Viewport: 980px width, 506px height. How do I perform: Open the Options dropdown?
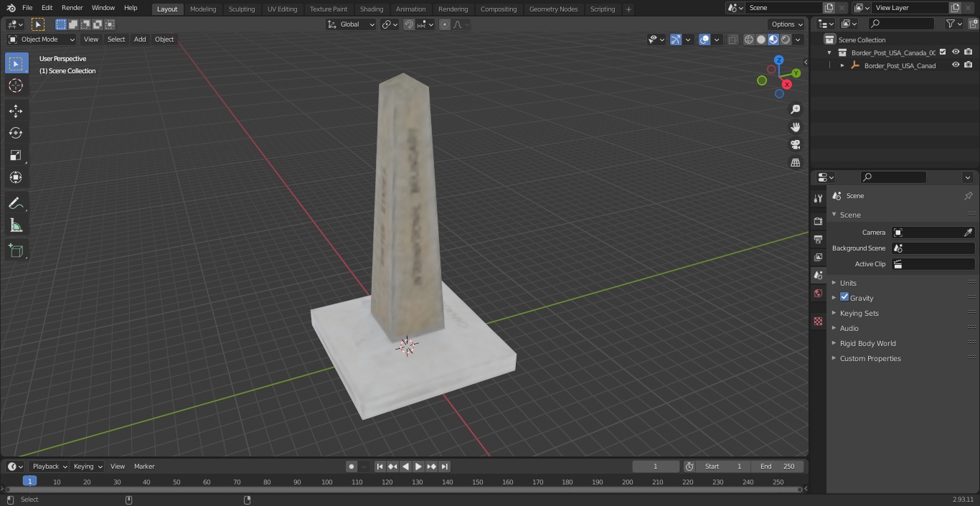pos(787,24)
